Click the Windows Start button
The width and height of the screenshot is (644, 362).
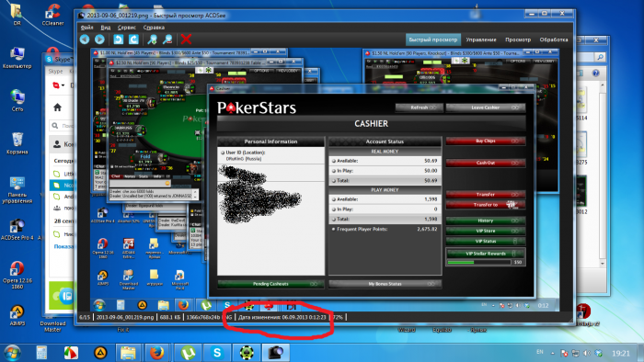[x=12, y=353]
